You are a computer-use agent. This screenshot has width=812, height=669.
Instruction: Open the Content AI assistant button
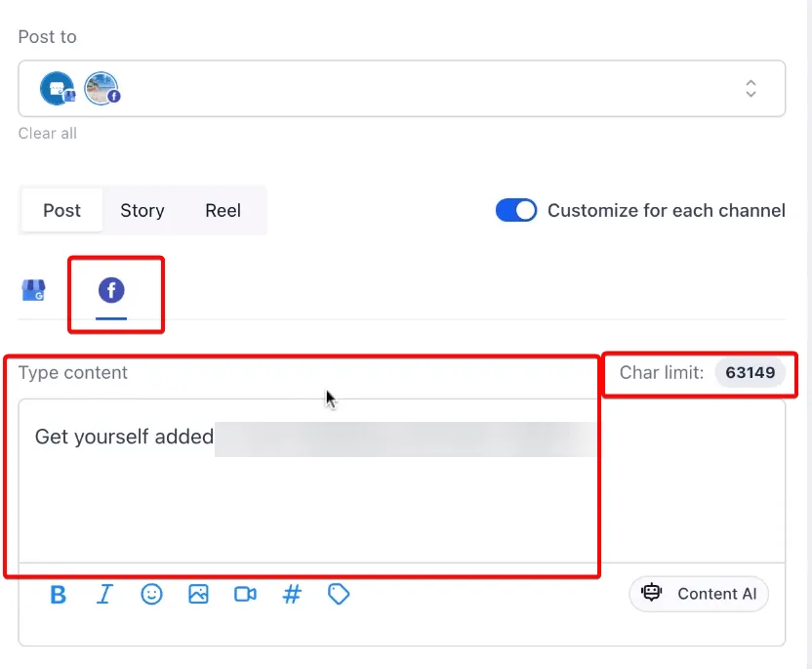[x=699, y=594]
